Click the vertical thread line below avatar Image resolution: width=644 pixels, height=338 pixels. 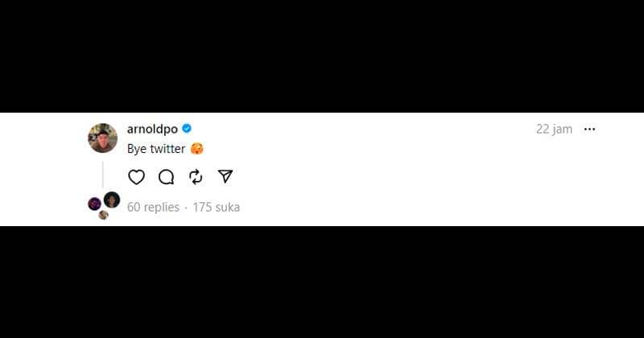click(103, 175)
